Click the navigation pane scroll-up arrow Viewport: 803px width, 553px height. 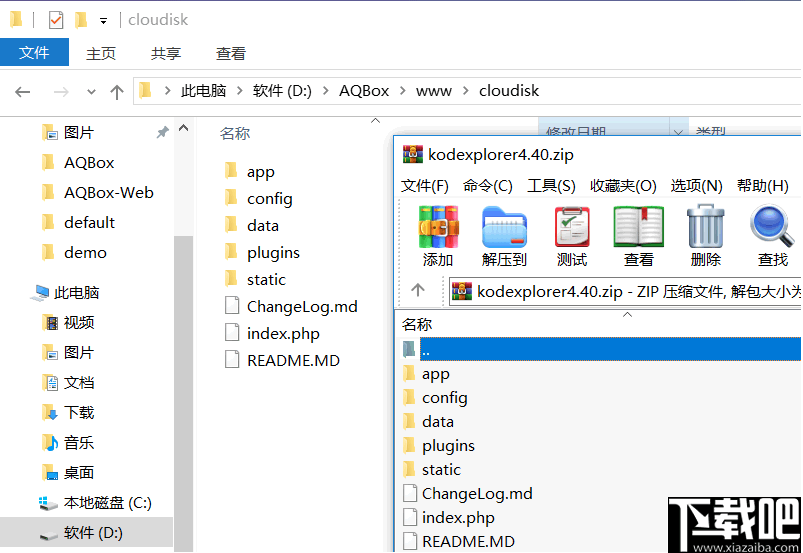tap(183, 127)
